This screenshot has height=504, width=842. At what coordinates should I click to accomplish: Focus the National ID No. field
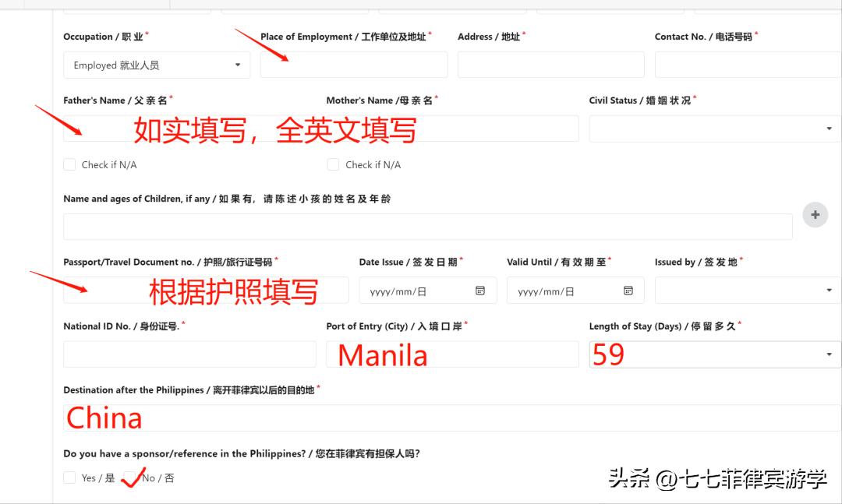(x=189, y=354)
